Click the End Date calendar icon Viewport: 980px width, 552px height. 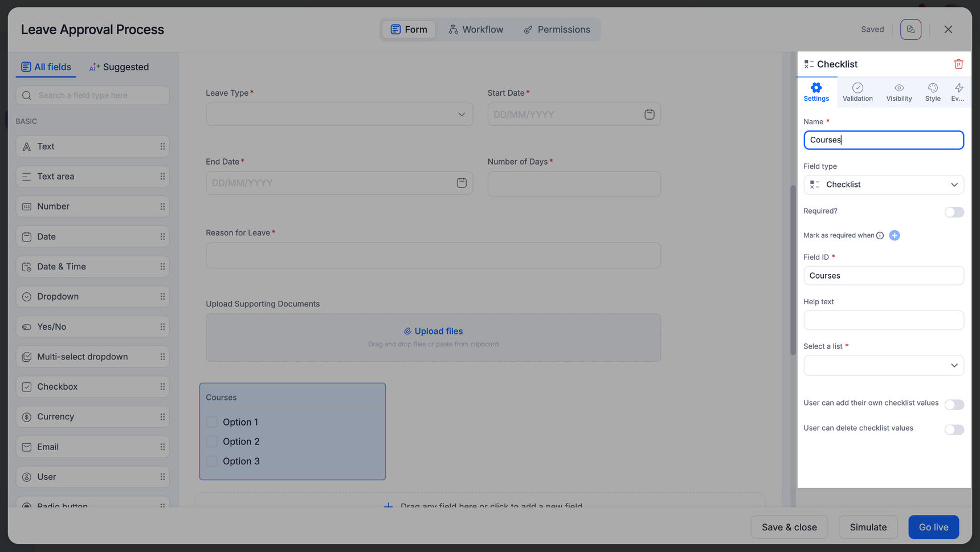pos(462,183)
